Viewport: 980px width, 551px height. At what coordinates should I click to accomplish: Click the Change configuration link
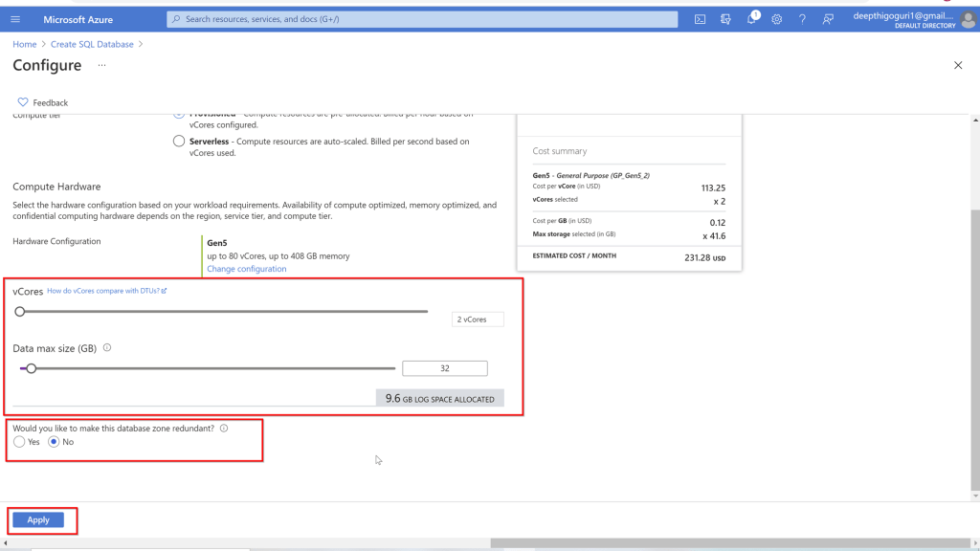(x=246, y=269)
